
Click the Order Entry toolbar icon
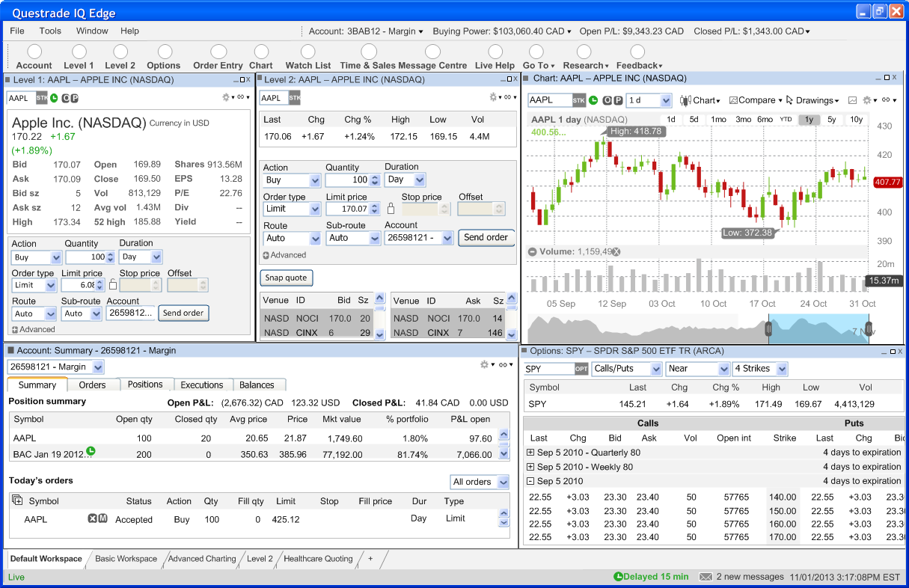click(218, 52)
